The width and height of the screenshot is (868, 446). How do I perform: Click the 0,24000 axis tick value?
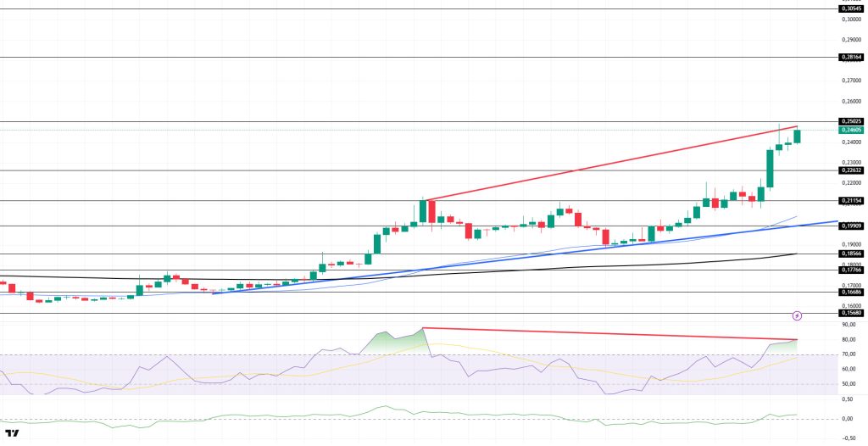[x=851, y=142]
